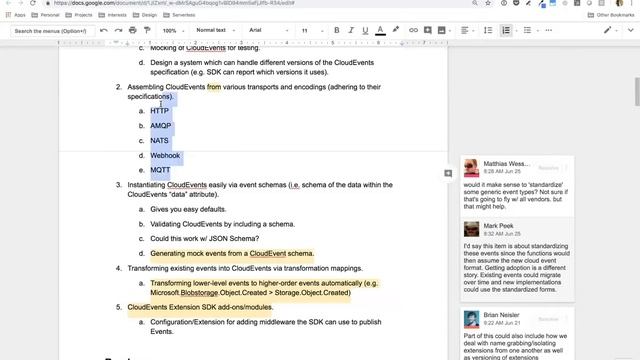Toggle Underline formatting

[365, 30]
